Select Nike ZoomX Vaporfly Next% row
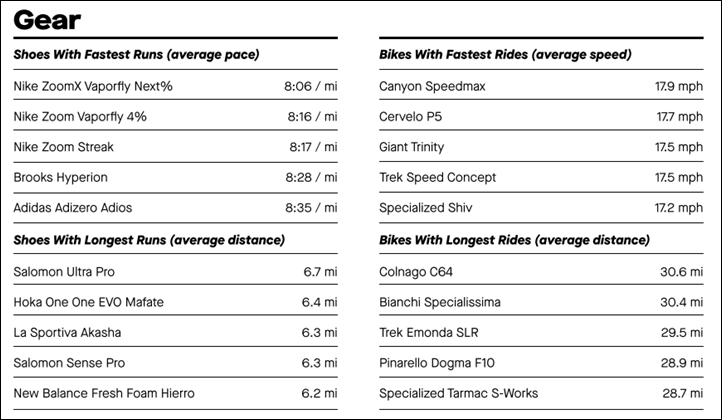722x420 pixels. coord(175,86)
